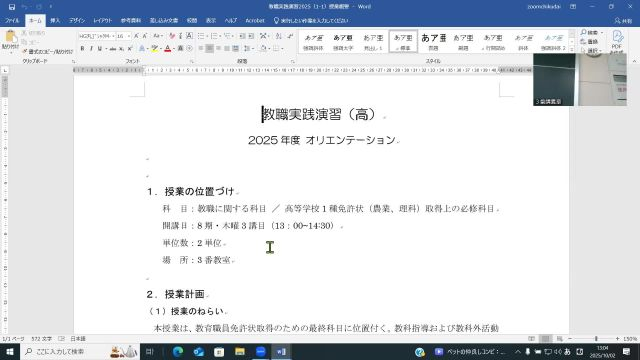Justify the paragraph text
The image size is (640, 360).
pos(227,49)
